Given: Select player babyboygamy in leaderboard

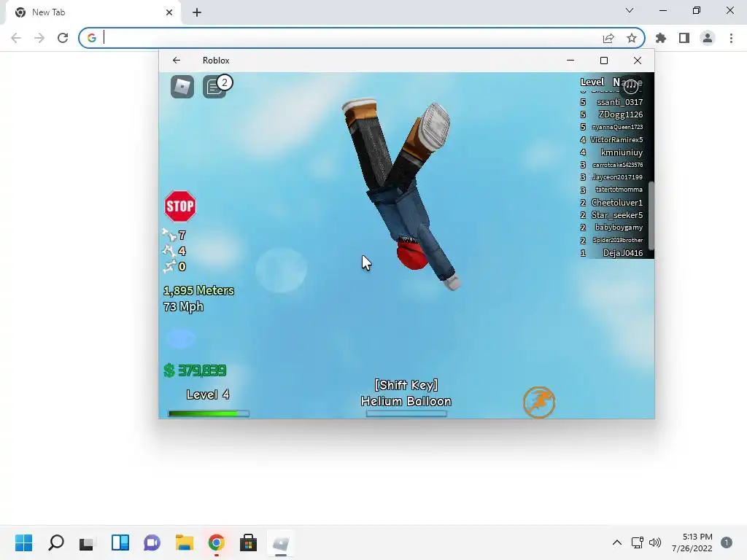Looking at the screenshot, I should (619, 227).
